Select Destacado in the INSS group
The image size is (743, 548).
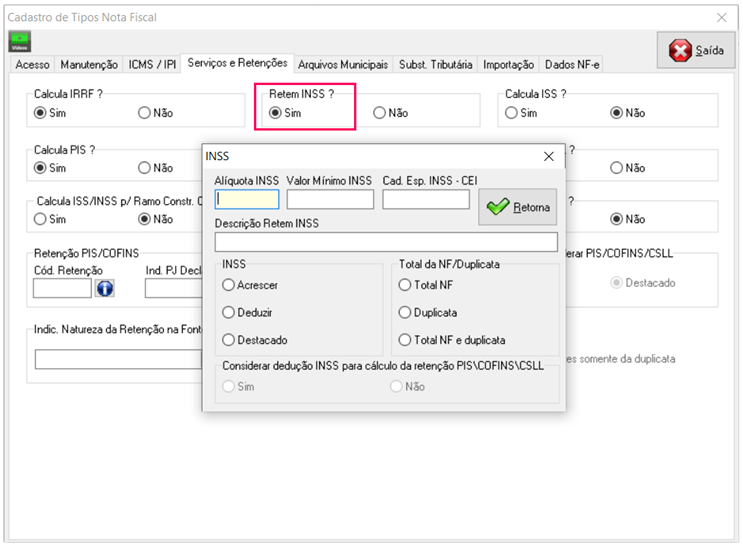229,340
